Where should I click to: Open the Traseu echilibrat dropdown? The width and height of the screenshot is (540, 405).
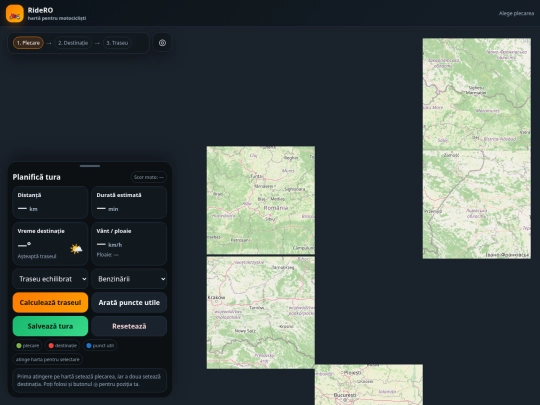[50, 279]
